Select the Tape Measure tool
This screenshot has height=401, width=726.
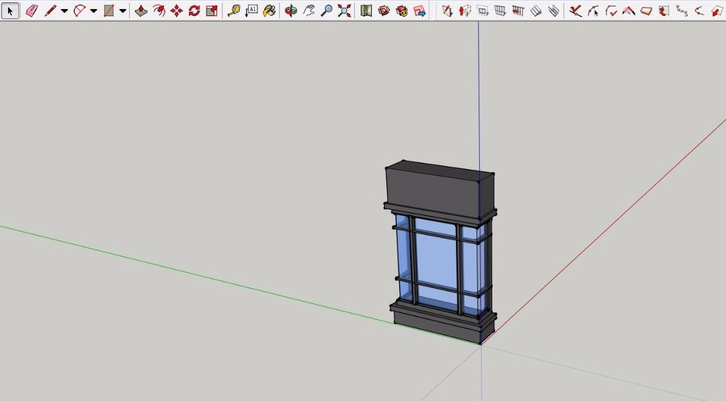click(234, 11)
